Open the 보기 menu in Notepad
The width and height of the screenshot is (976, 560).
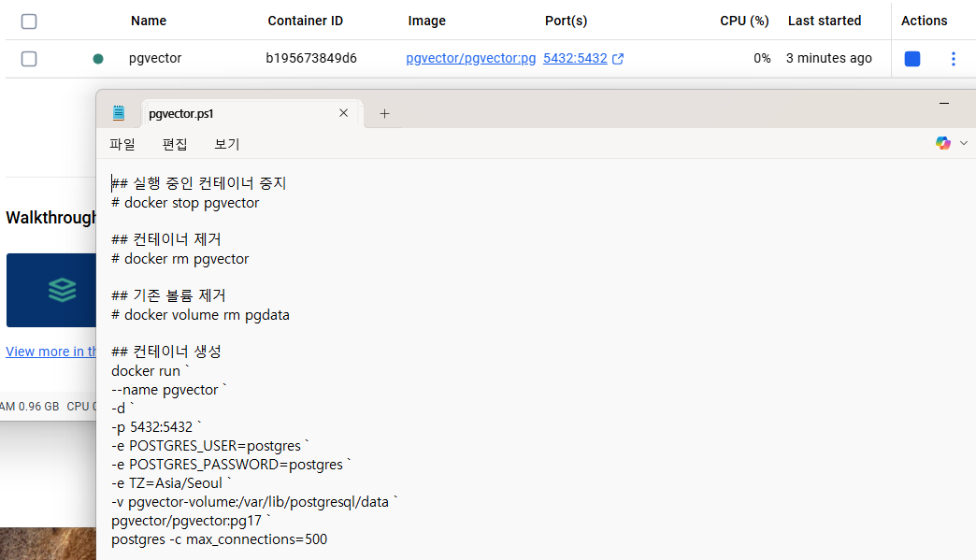pyautogui.click(x=227, y=144)
